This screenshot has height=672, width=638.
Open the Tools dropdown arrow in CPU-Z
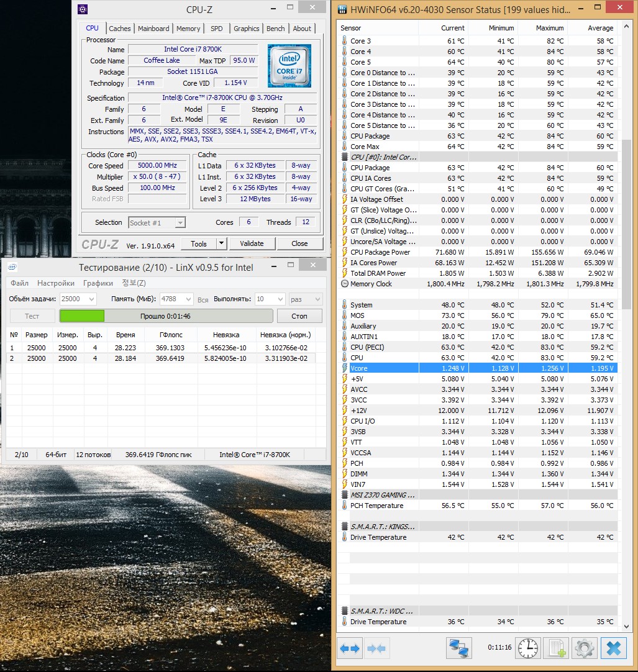click(221, 243)
